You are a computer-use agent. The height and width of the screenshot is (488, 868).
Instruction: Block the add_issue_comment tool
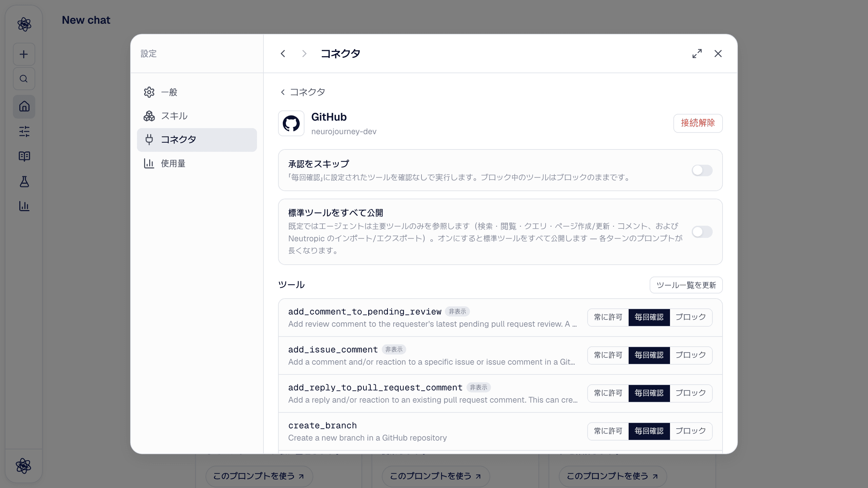[691, 355]
